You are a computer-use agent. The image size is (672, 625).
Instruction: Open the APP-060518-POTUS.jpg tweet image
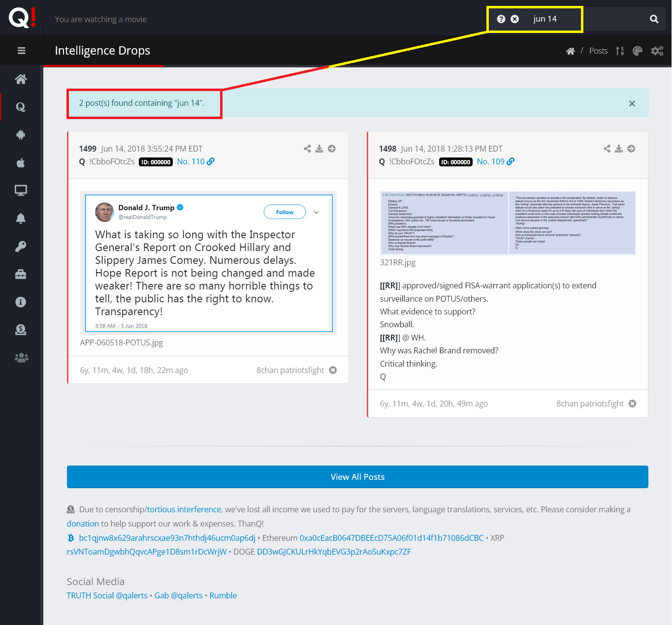pyautogui.click(x=209, y=263)
